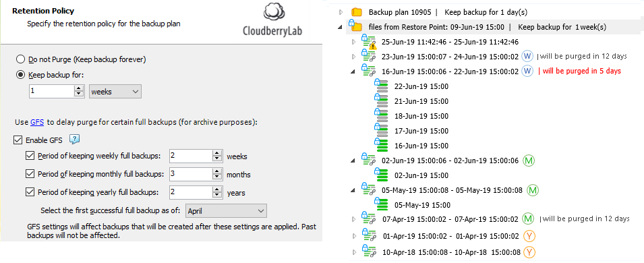Open the April month dropdown

click(226, 211)
